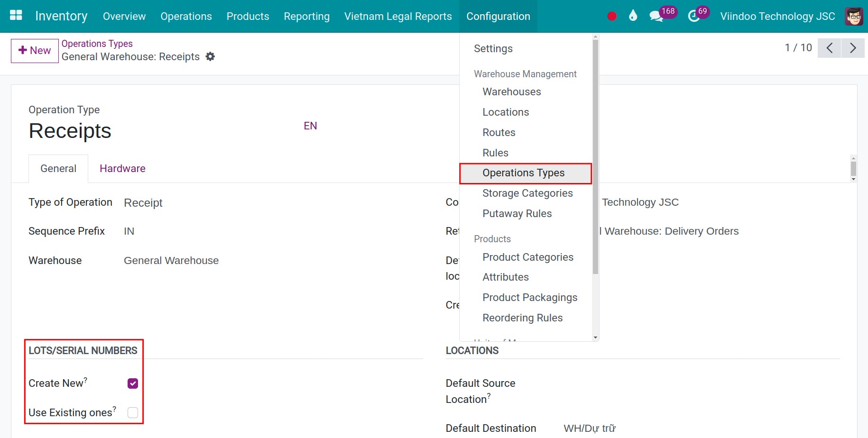
Task: Go to next record arrow
Action: click(x=853, y=48)
